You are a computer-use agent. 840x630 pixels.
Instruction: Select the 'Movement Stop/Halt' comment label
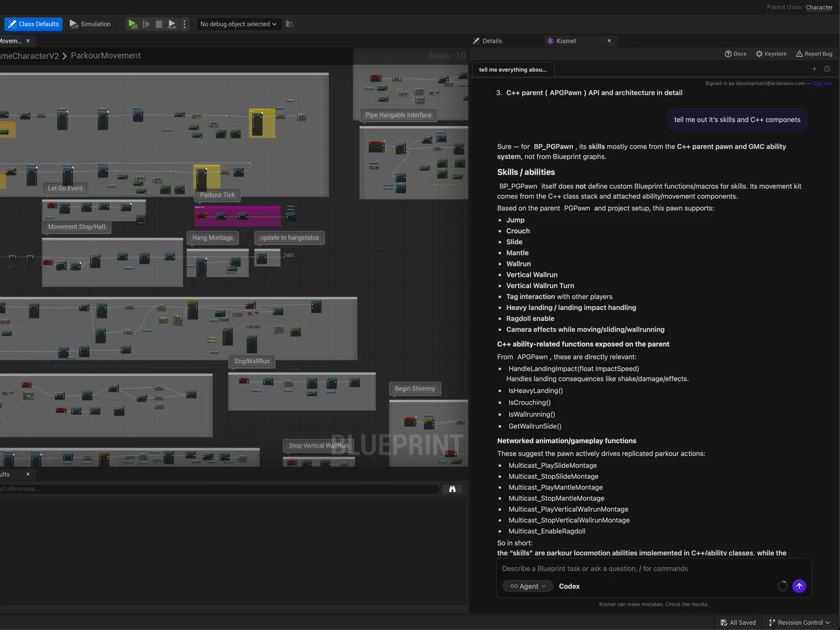(x=77, y=227)
